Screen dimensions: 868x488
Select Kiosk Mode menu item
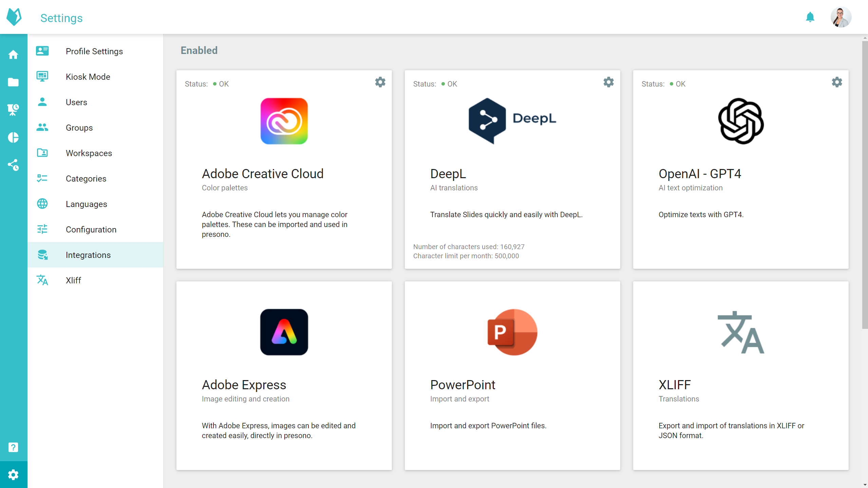pos(95,76)
